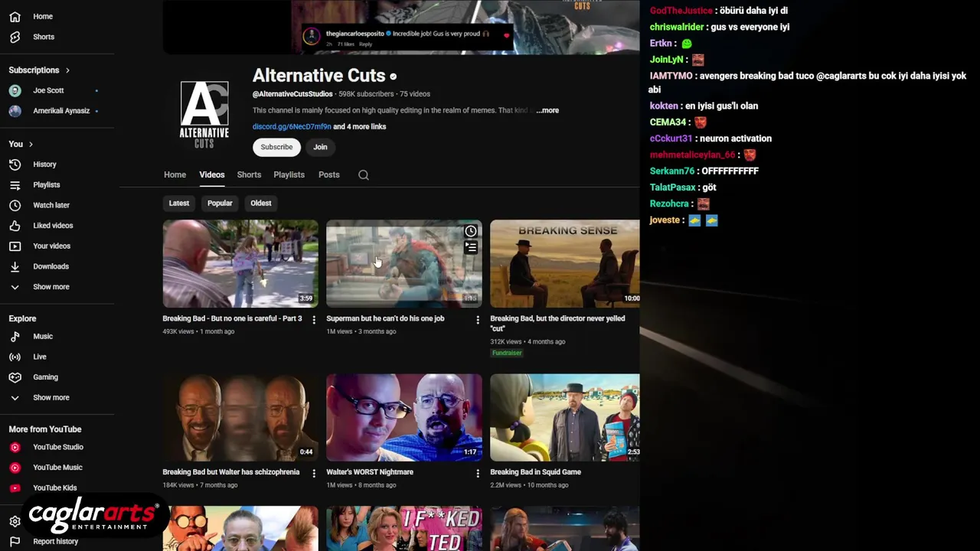Open the Shorts icon in sidebar
Image resolution: width=980 pixels, height=551 pixels.
[x=15, y=37]
